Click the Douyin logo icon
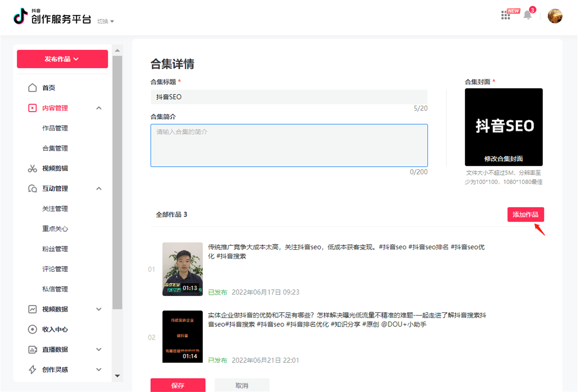The image size is (578, 392). tap(21, 16)
